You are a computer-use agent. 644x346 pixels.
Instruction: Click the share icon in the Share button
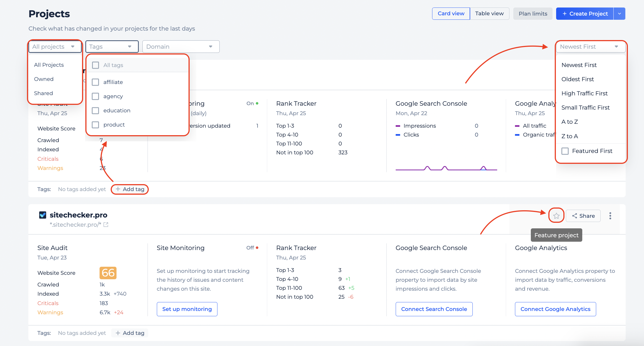[574, 216]
